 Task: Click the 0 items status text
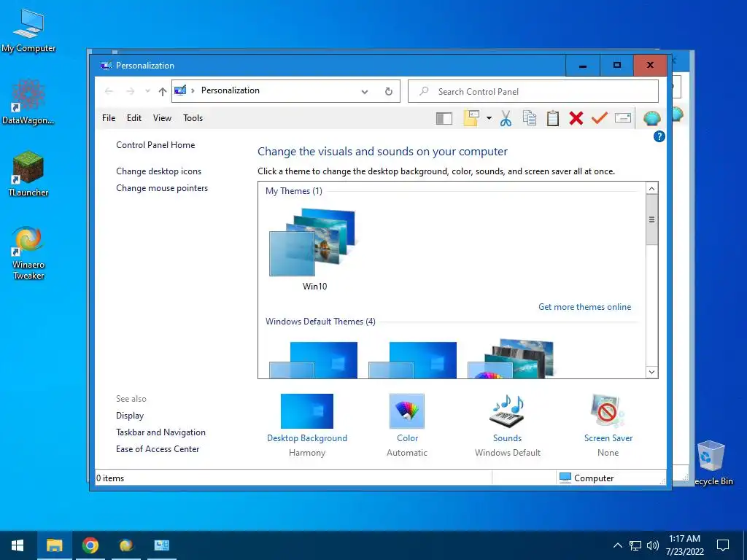(110, 478)
